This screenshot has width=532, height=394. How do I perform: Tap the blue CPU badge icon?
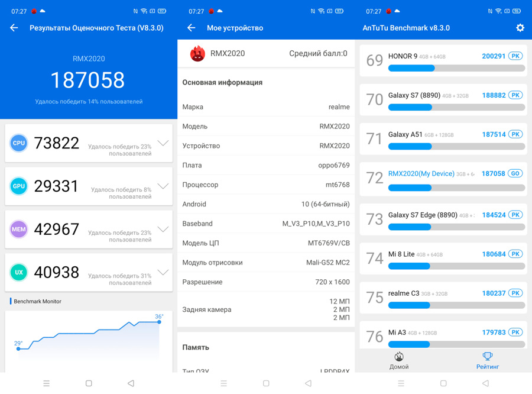(19, 143)
